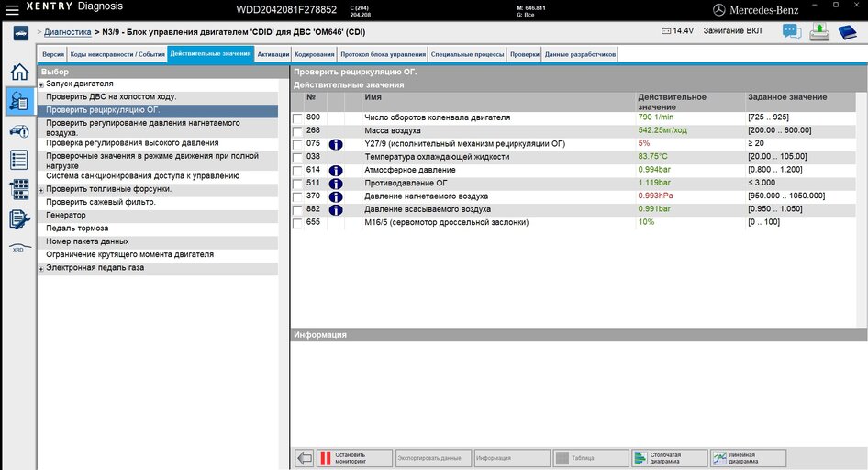This screenshot has height=470, width=868.
Task: Click the Экспортировать данные button
Action: coord(433,458)
